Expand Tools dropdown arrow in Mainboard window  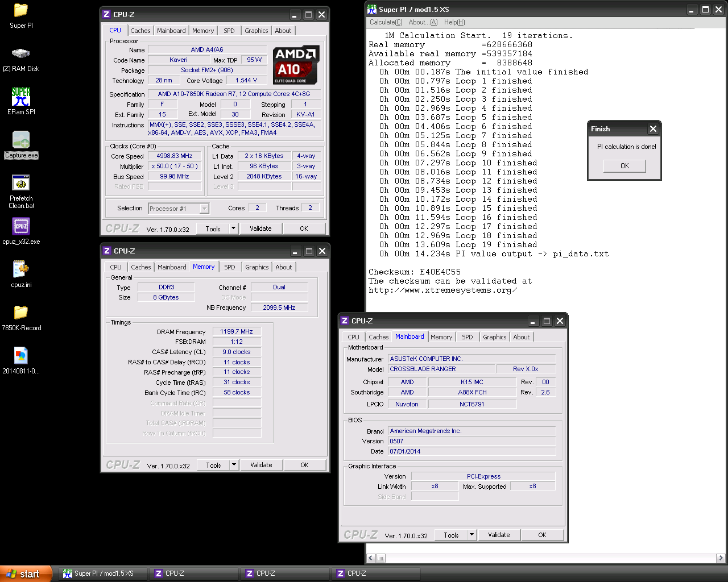coord(471,535)
